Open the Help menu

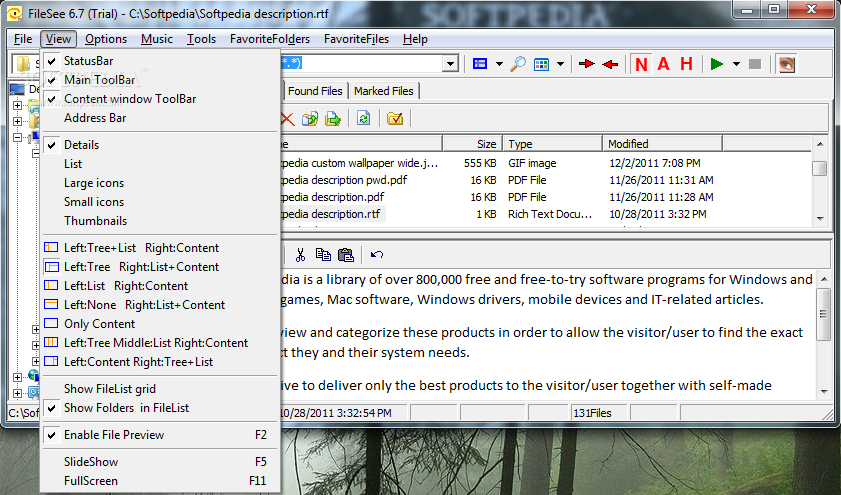click(415, 39)
